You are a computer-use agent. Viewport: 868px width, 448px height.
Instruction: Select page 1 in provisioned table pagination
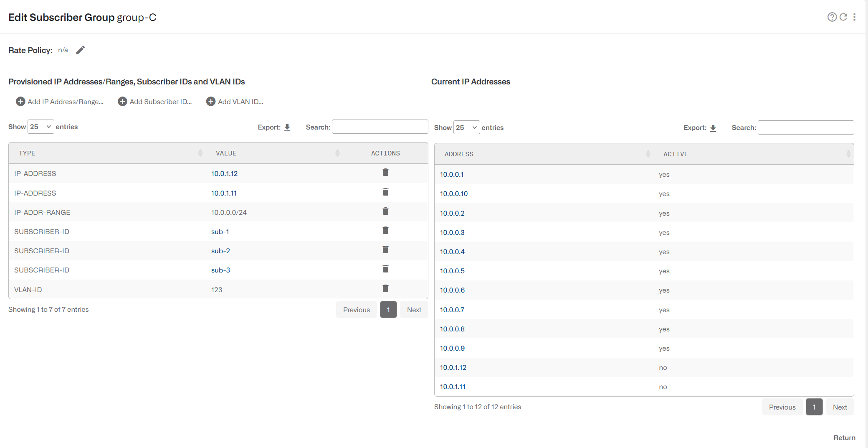coord(388,310)
